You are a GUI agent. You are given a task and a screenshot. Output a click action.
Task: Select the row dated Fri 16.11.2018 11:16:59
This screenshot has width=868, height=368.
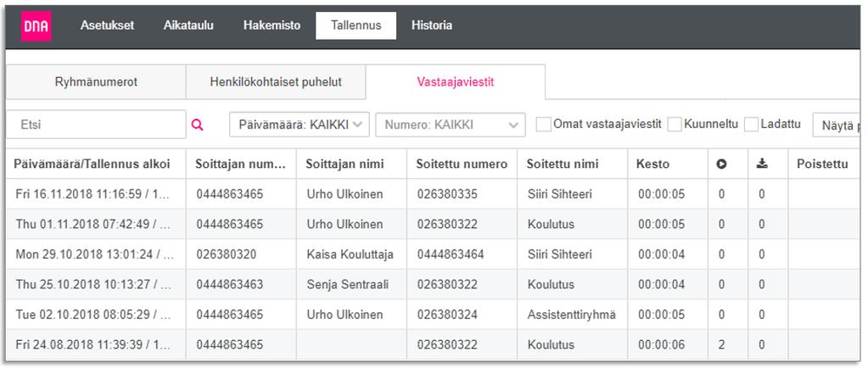coord(433,194)
